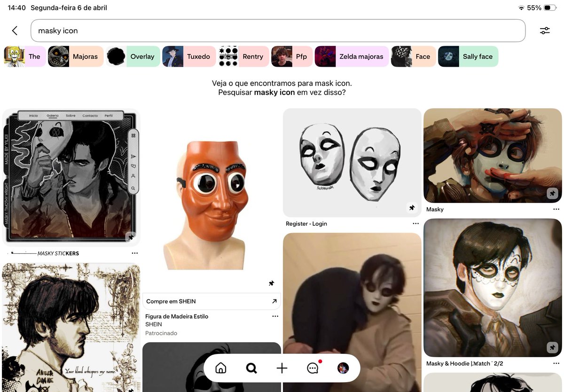Image resolution: width=564 pixels, height=392 pixels.
Task: Open more options for Masky & Hoodie pin
Action: point(556,363)
